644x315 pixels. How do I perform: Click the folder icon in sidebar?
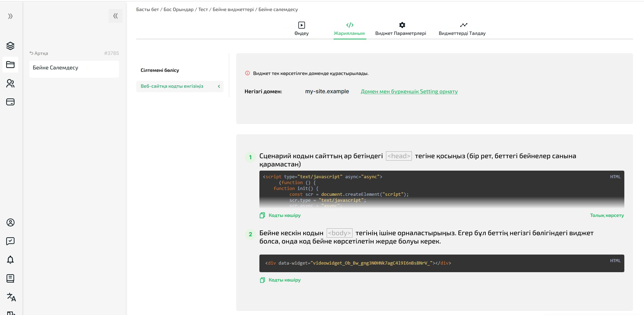10,65
